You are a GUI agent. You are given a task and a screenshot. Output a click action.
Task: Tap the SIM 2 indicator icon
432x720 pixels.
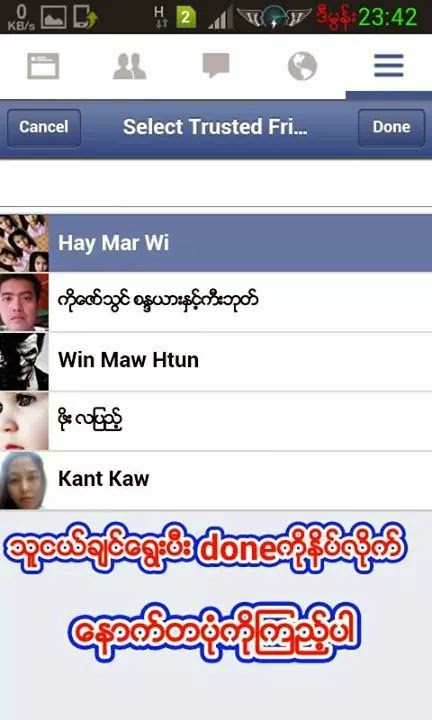[x=186, y=18]
